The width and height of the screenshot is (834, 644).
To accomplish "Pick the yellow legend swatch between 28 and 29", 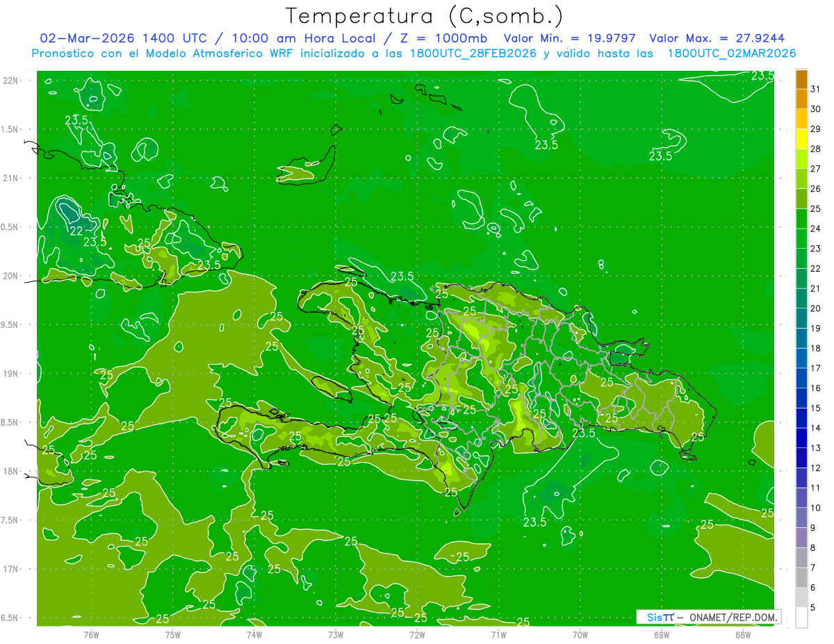I will pyautogui.click(x=801, y=139).
